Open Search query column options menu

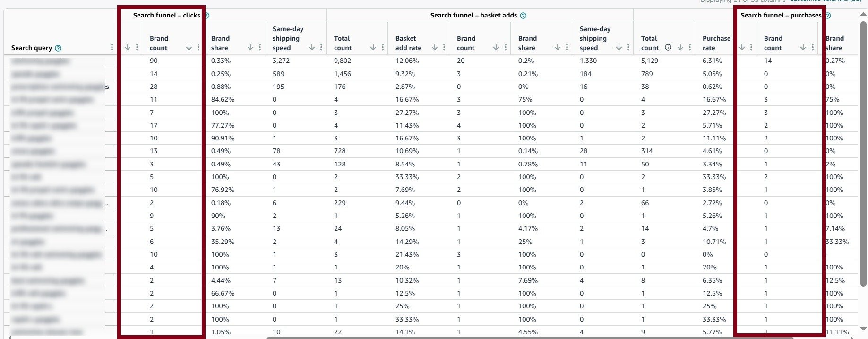pos(112,47)
